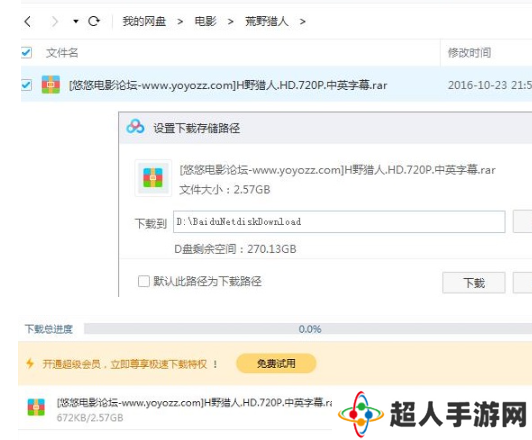532x440 pixels.
Task: Toggle the select-all checkbox beside 文件名
Action: (26, 53)
